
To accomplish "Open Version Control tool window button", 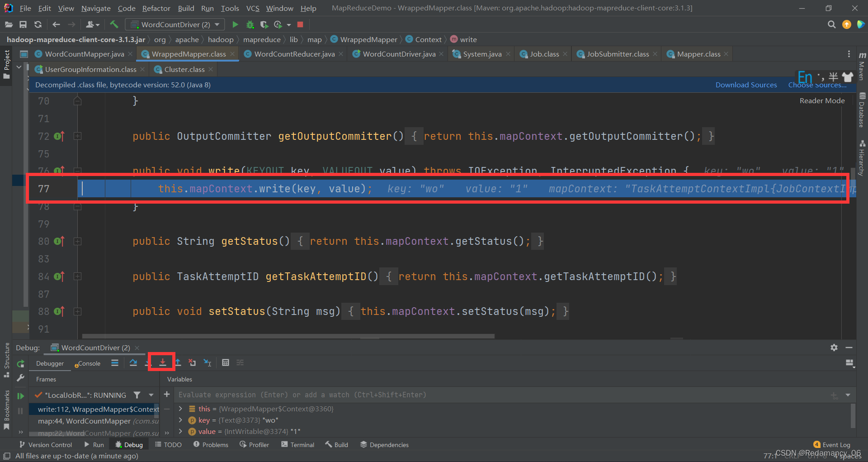I will click(x=46, y=445).
